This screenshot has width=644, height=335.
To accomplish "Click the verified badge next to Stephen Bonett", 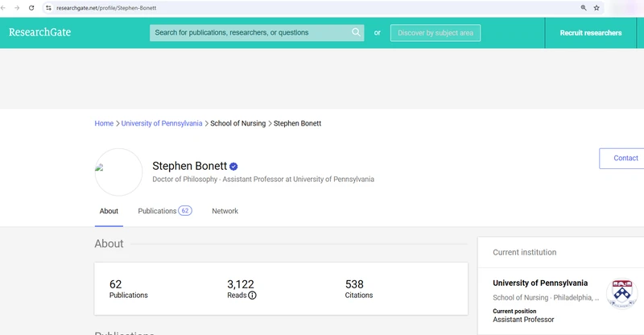I will (x=233, y=167).
